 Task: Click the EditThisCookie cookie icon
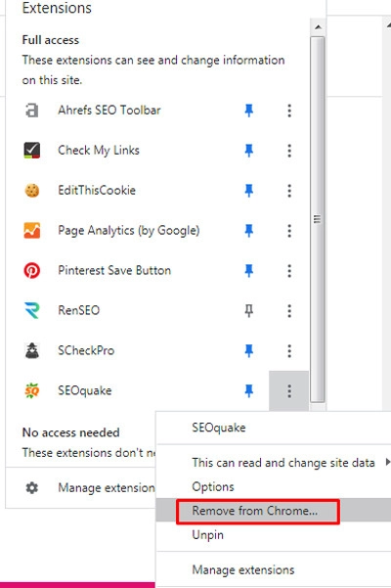point(32,191)
